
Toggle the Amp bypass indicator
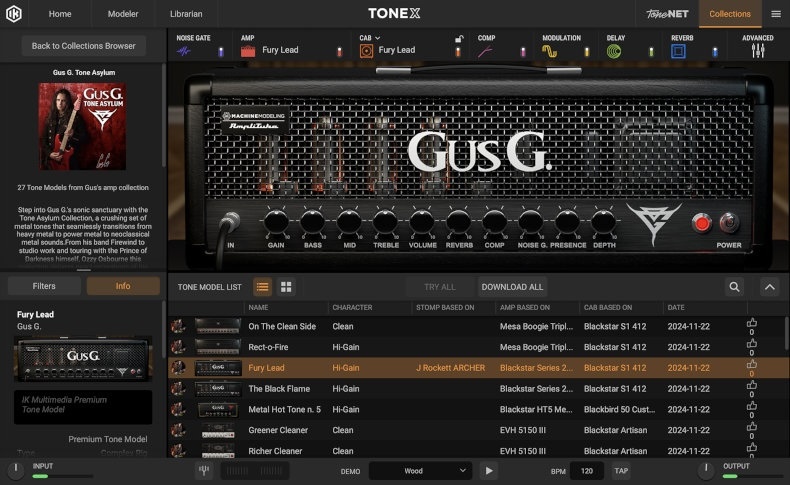pyautogui.click(x=340, y=51)
